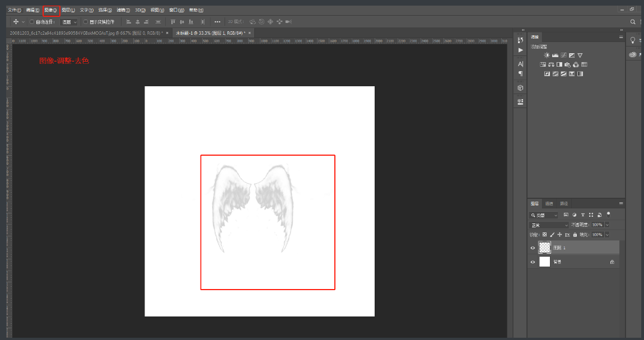
Task: Open more align options (three dots)
Action: 217,22
